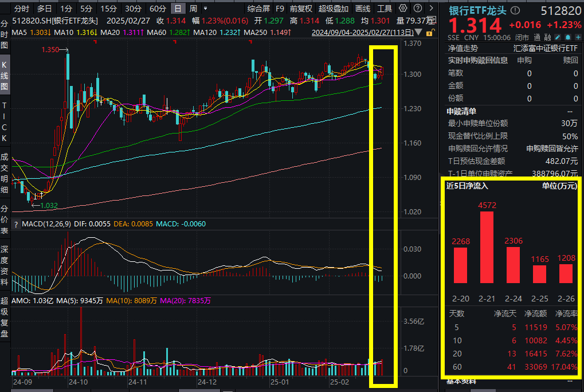Set a price alert via the bell icon
584x392 pixels.
568,37
